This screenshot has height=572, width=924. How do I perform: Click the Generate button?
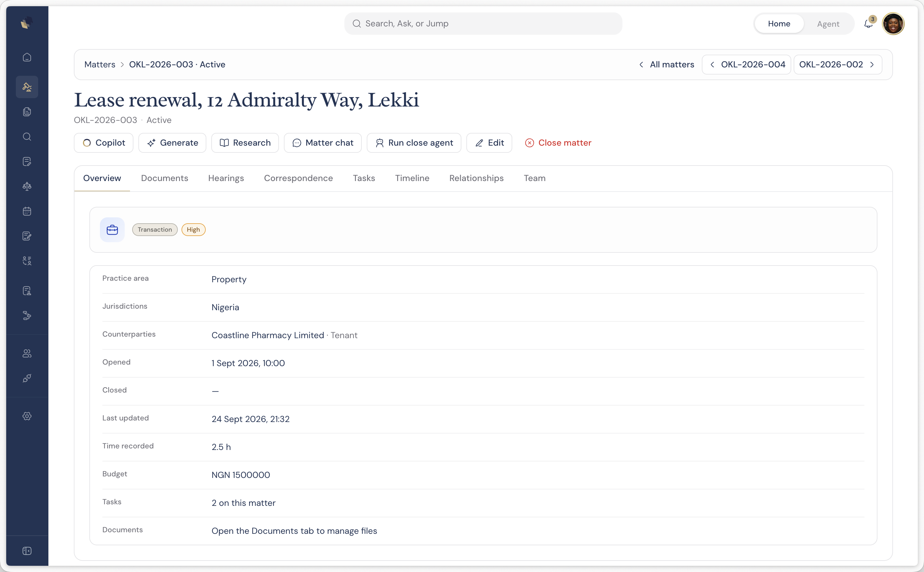(172, 143)
